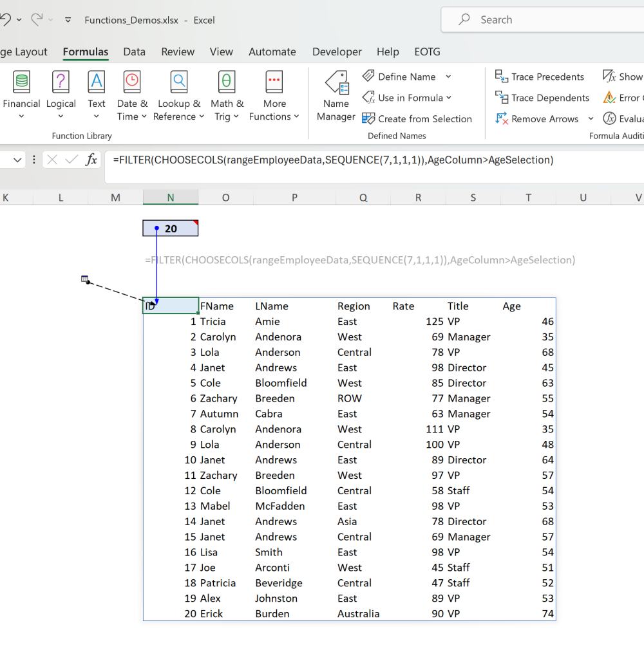Viewport: 644px width, 659px height.
Task: Open the Logical functions menu
Action: [x=61, y=95]
